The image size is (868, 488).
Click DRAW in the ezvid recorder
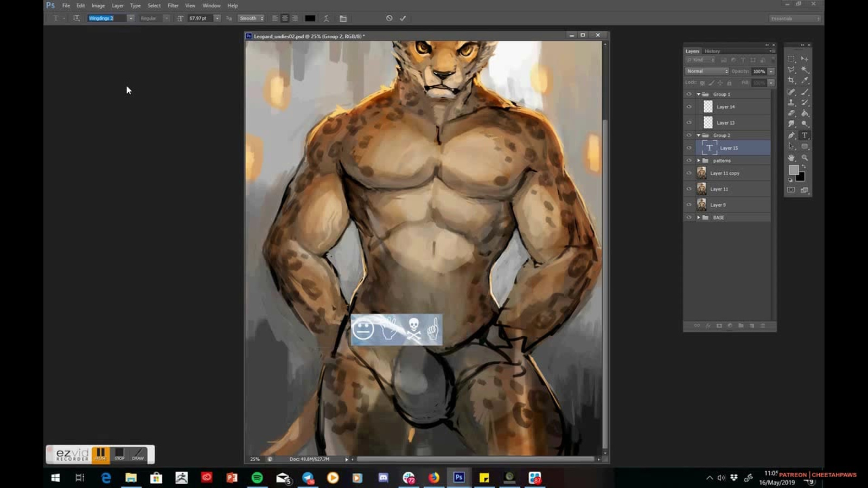(x=138, y=454)
